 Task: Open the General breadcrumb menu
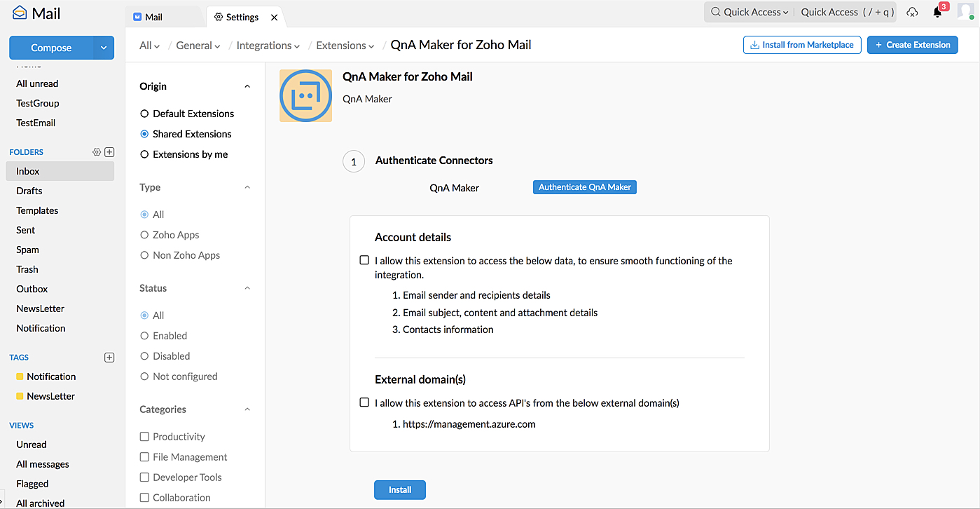(197, 45)
